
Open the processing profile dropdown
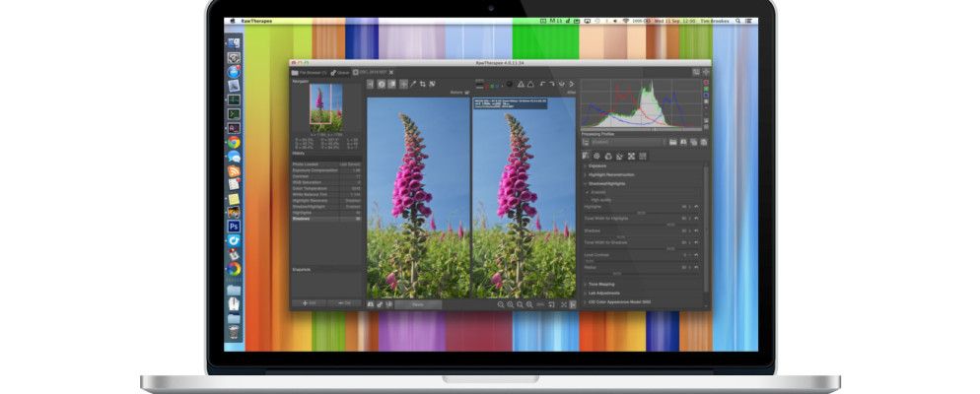click(x=628, y=143)
